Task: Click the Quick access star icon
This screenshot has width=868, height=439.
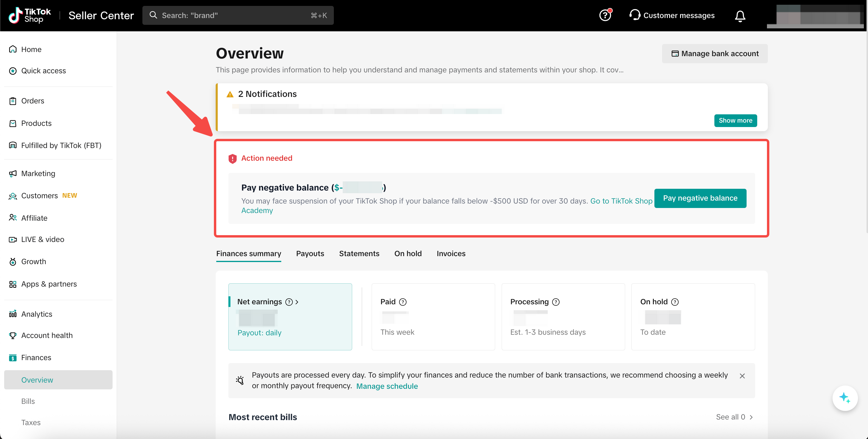Action: (13, 71)
